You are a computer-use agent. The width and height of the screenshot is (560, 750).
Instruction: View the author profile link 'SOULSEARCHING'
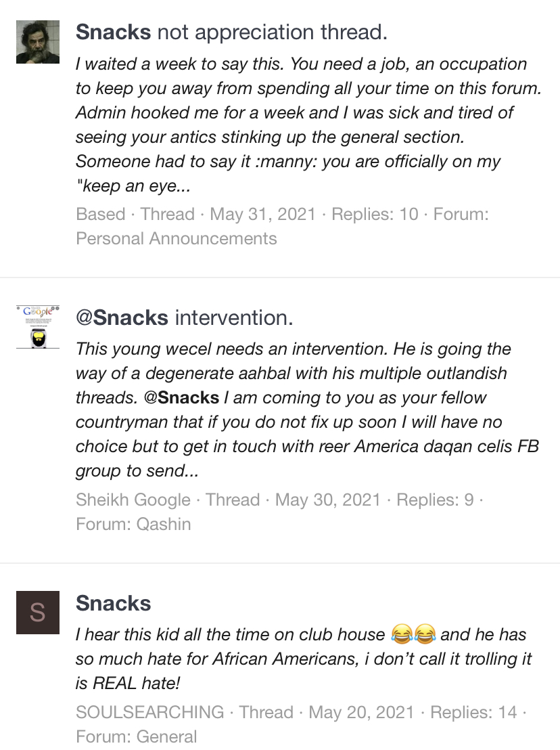(150, 712)
